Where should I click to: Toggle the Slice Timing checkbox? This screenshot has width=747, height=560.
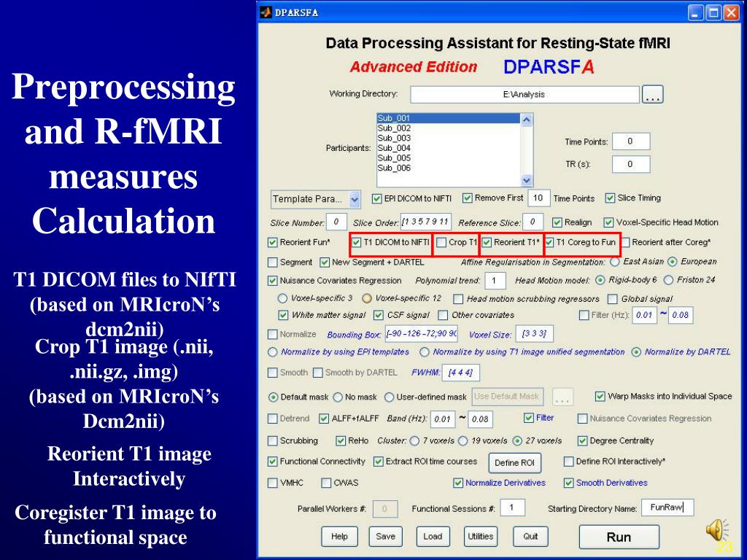coord(610,198)
